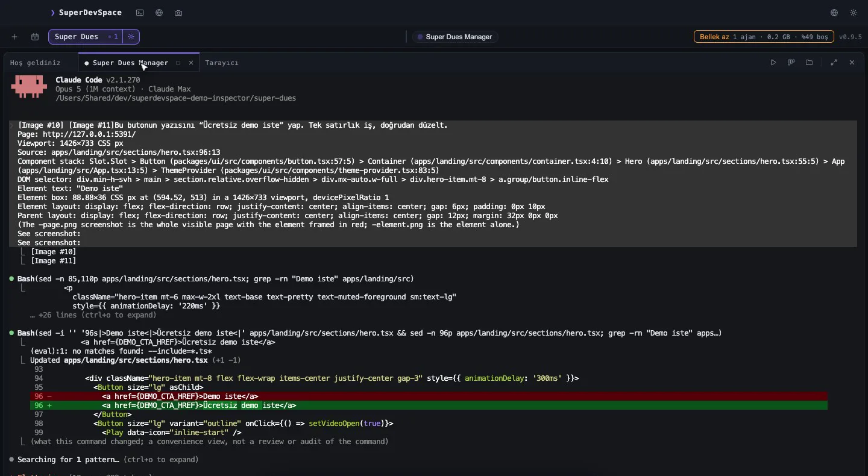Click the SuperDevSpace app title
This screenshot has width=868, height=476.
coord(90,13)
